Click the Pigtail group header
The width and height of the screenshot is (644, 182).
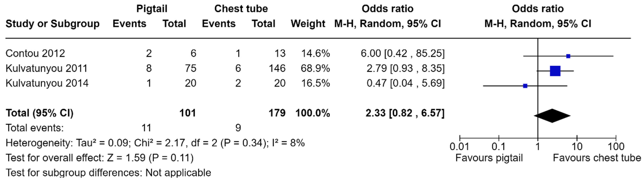coord(152,9)
